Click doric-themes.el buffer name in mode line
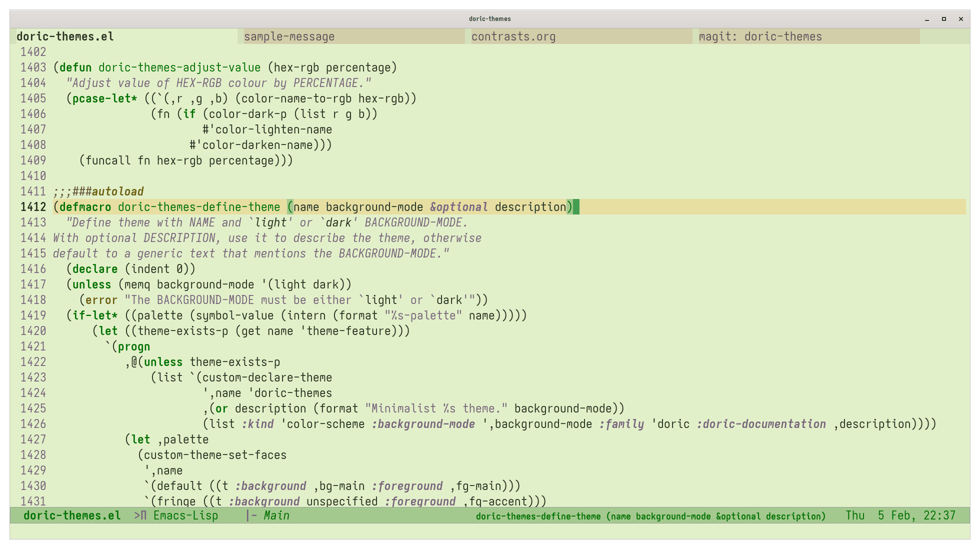The image size is (980, 549). pyautogui.click(x=72, y=515)
